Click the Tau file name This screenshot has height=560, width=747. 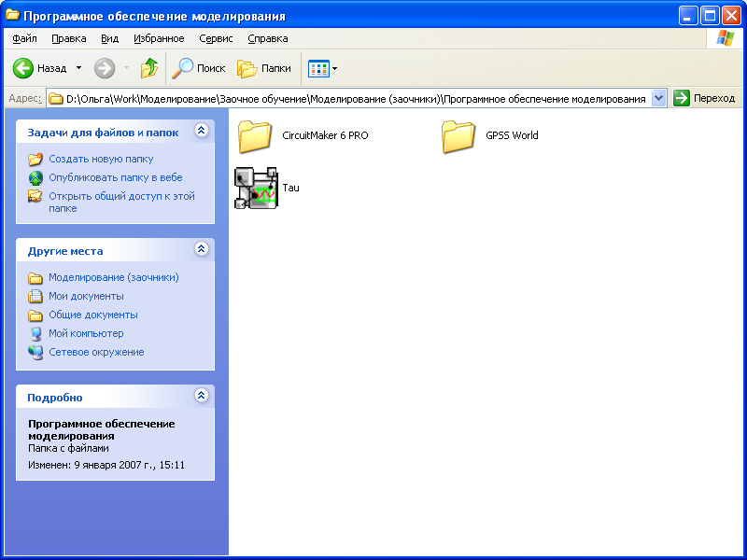click(x=290, y=188)
